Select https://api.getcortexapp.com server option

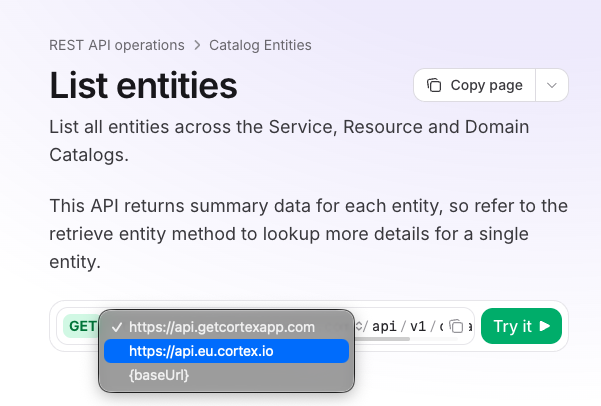click(226, 327)
